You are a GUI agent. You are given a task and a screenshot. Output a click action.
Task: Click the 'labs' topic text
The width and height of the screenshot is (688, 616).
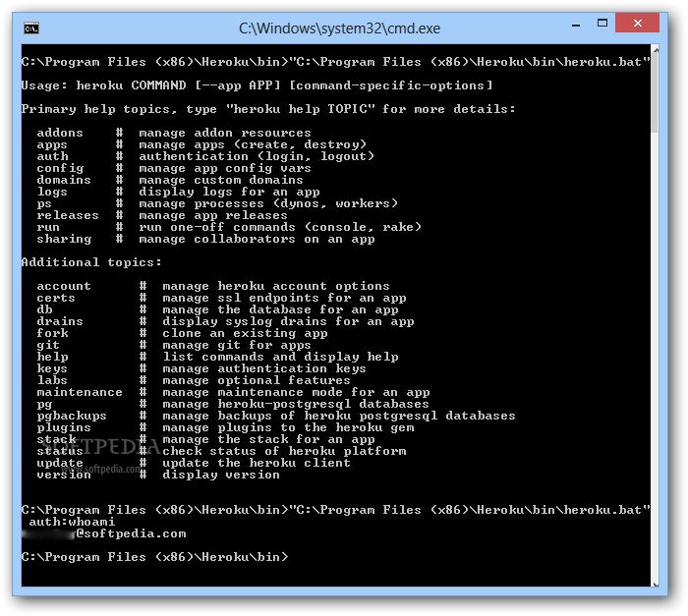pos(52,380)
